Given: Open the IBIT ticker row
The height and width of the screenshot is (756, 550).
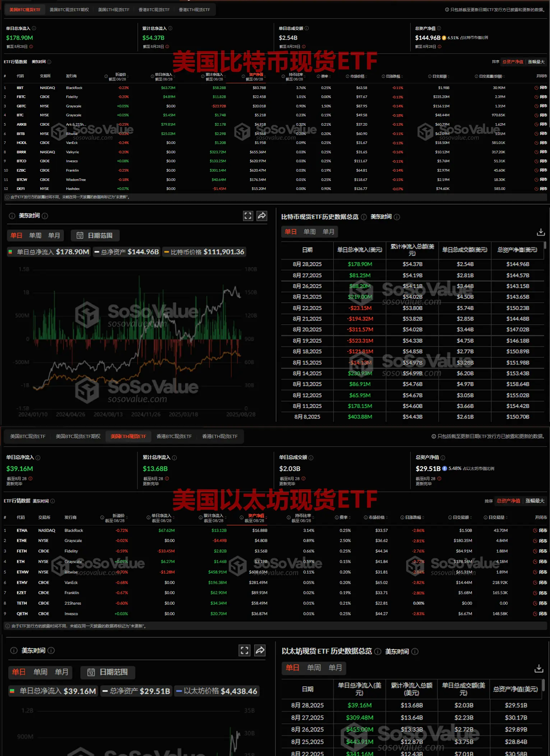Looking at the screenshot, I should point(275,88).
